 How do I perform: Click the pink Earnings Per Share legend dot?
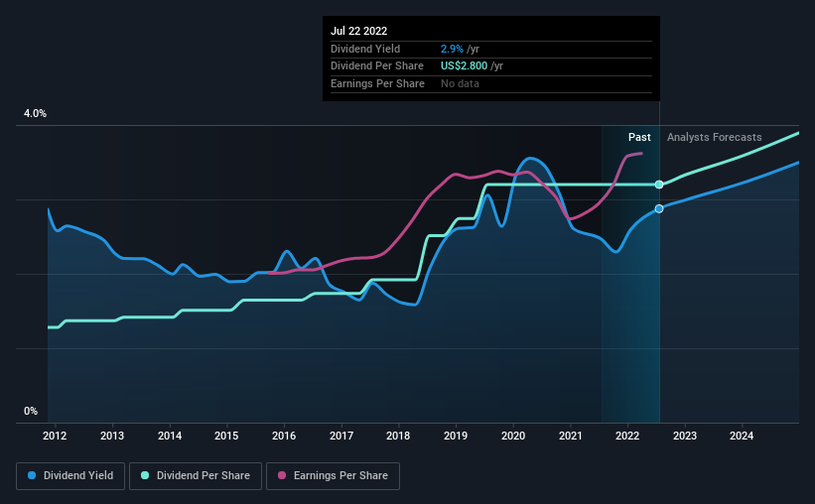(282, 475)
